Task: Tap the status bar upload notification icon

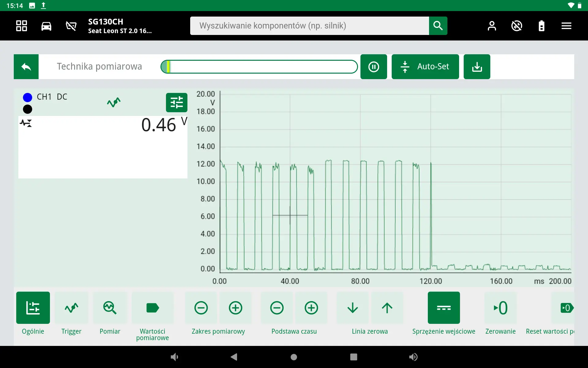Action: click(x=43, y=6)
